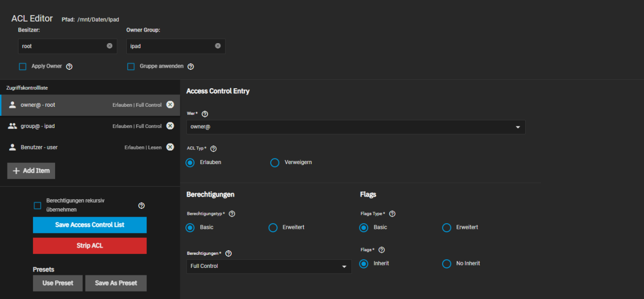Select owner@ - root list entry

click(90, 105)
